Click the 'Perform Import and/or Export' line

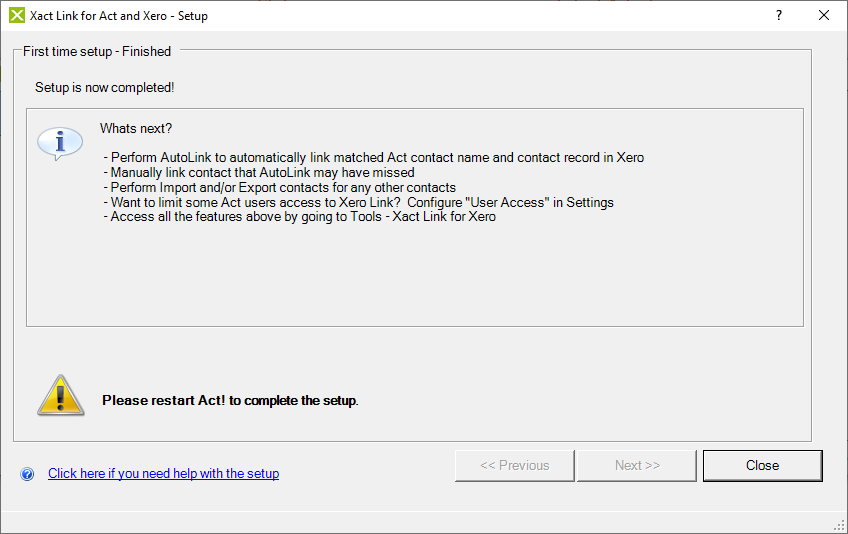(x=280, y=187)
